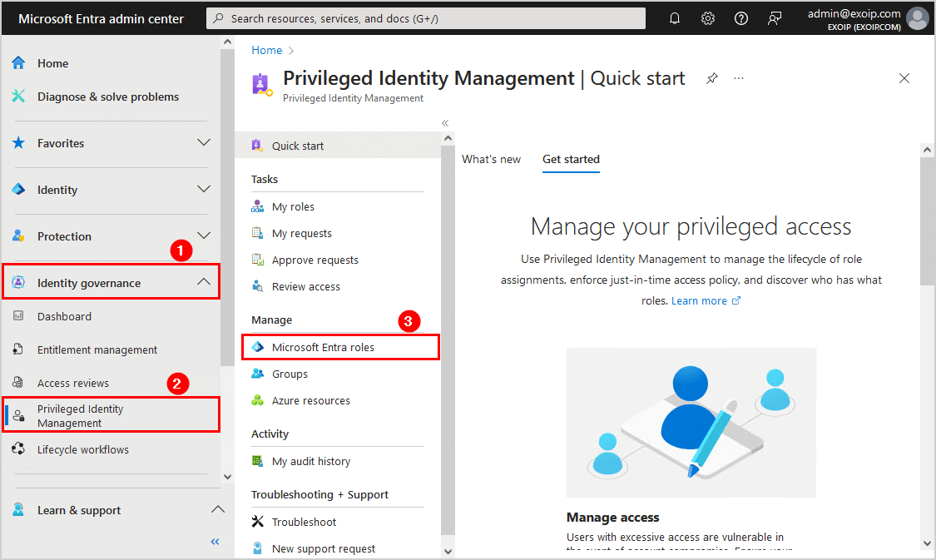This screenshot has width=936, height=560.
Task: Click the admin account avatar
Action: [918, 18]
